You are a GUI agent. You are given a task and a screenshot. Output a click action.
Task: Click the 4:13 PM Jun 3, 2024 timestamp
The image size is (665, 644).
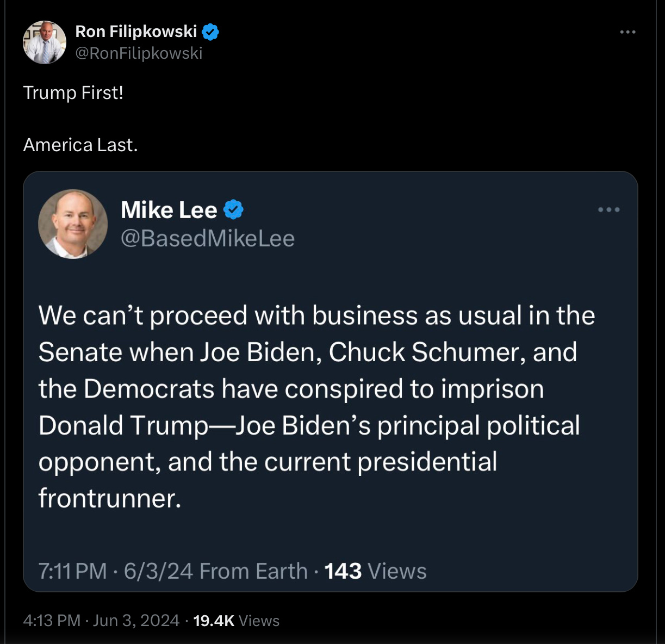(x=101, y=621)
